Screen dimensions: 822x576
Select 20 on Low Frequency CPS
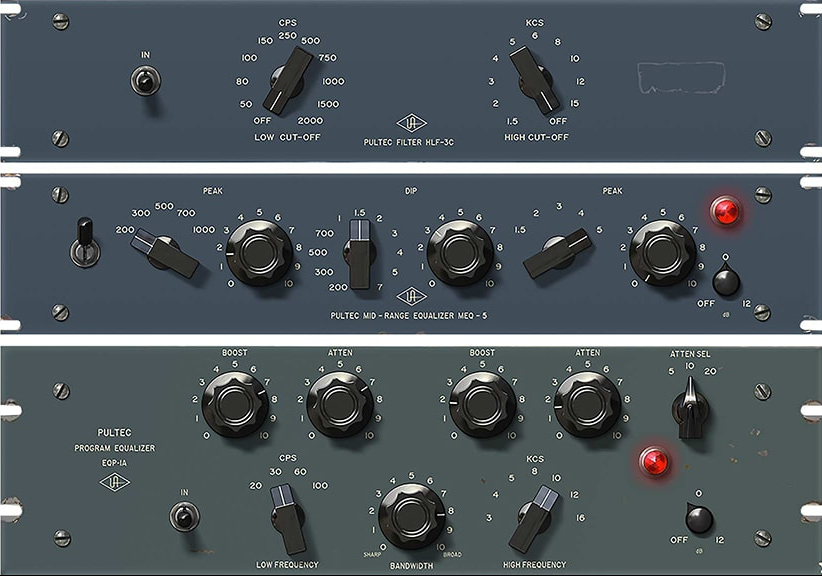255,486
